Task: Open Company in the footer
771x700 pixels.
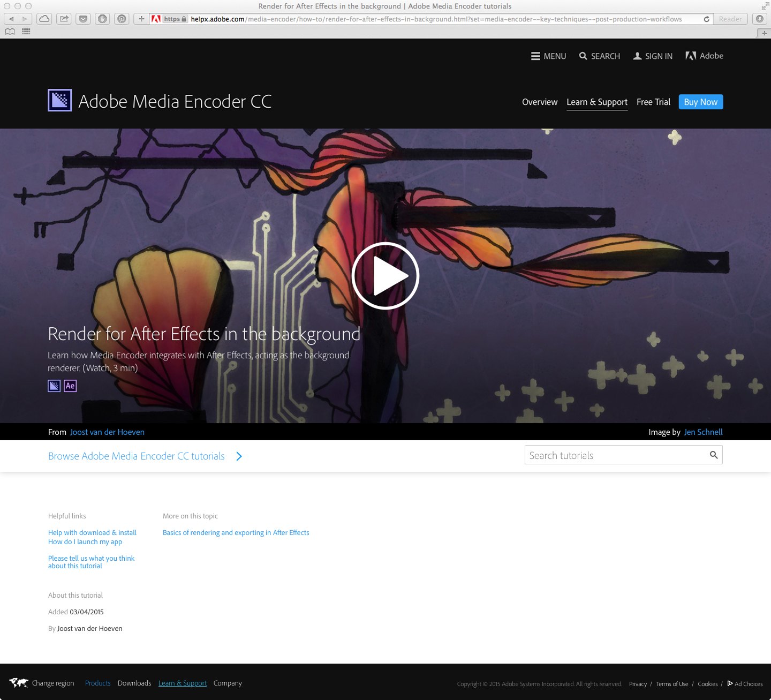Action: pos(228,683)
